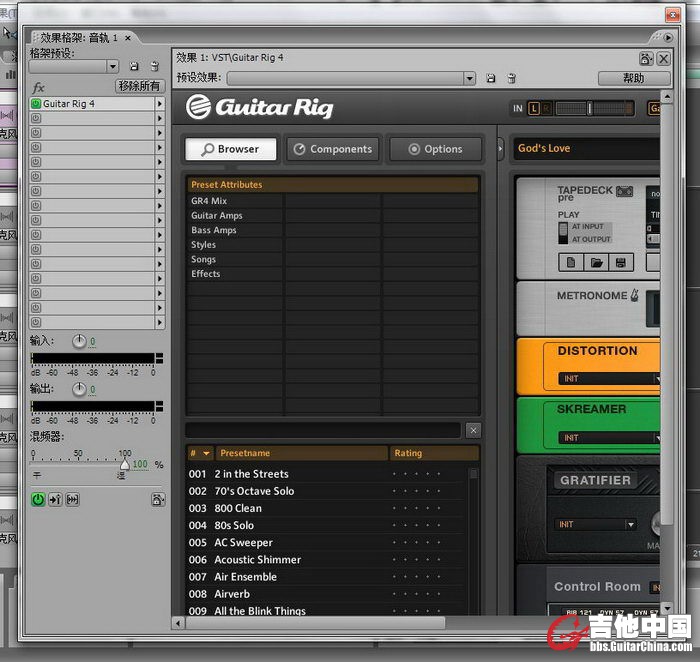Click the dock icon beside effect window close
The width and height of the screenshot is (700, 662).
tap(646, 58)
